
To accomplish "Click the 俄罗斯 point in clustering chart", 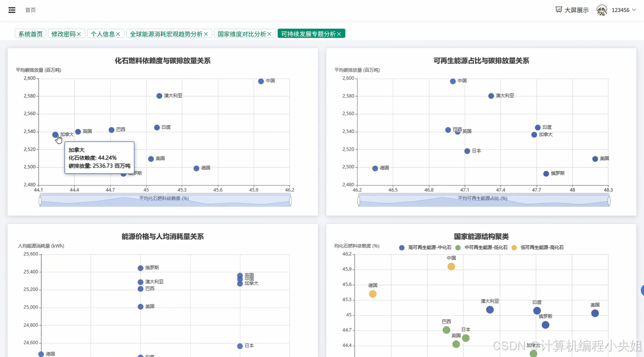I will (545, 325).
